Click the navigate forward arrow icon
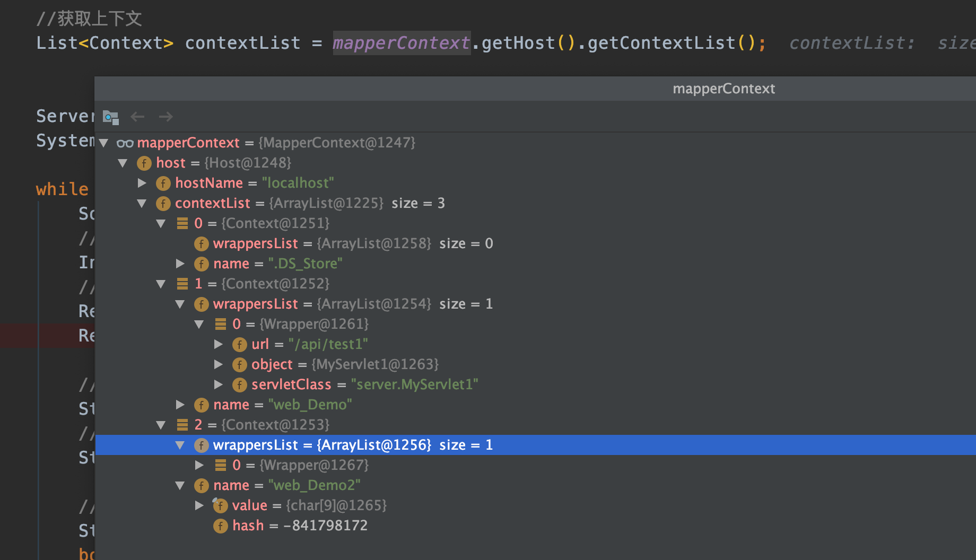 pos(166,117)
